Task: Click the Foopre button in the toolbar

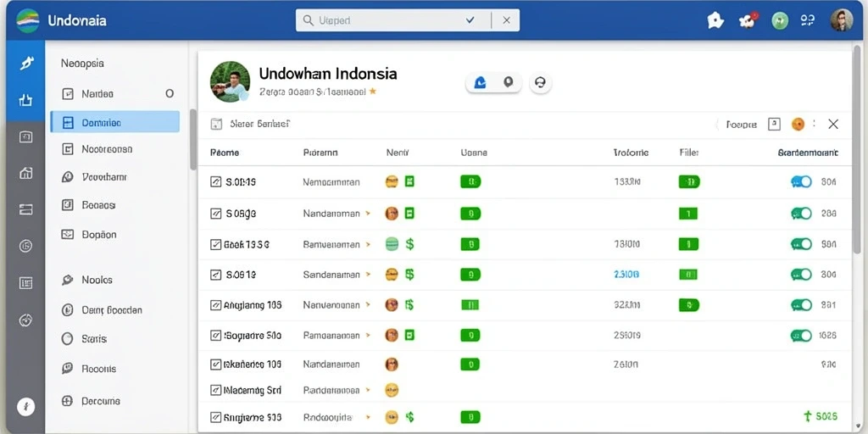Action: pyautogui.click(x=741, y=125)
